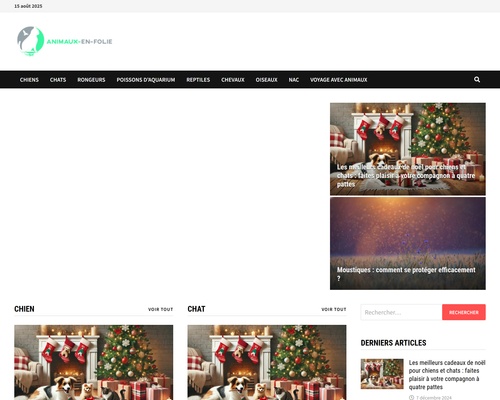Open the Derniers Articles Christmas gifts link

[x=447, y=375]
